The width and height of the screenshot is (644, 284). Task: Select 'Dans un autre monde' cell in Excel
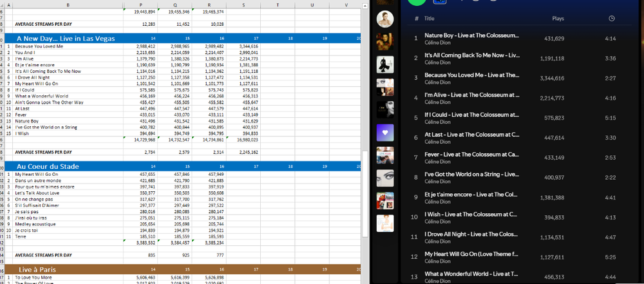tap(68, 180)
